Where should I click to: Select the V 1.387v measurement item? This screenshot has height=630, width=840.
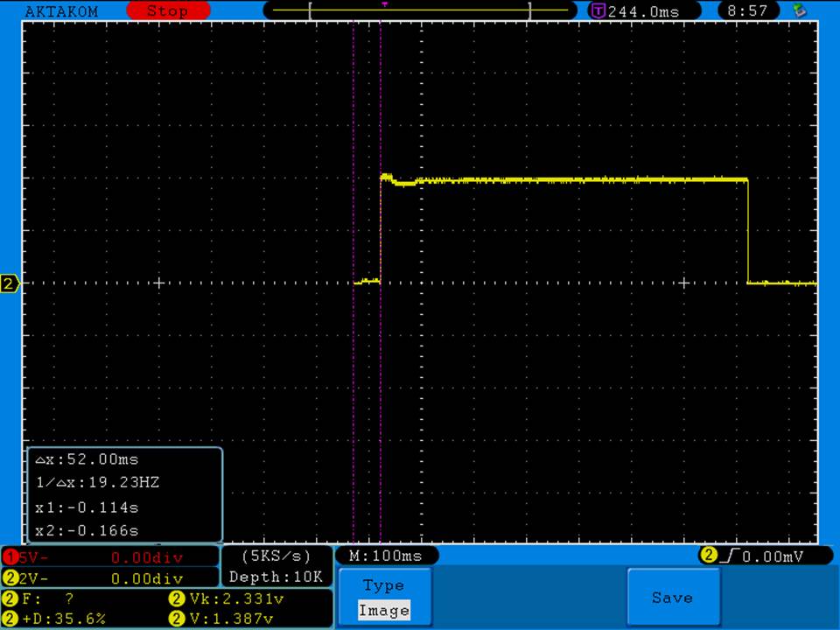(228, 619)
